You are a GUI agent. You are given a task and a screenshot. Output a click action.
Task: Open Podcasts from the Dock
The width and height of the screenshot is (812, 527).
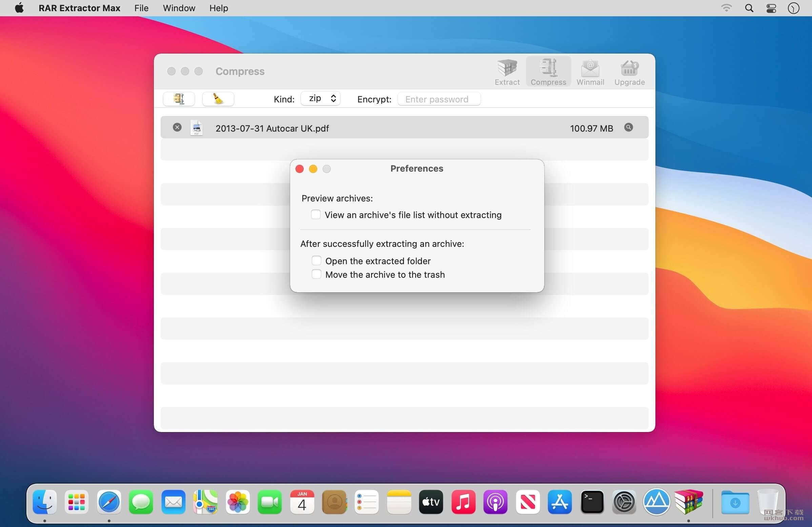point(495,502)
